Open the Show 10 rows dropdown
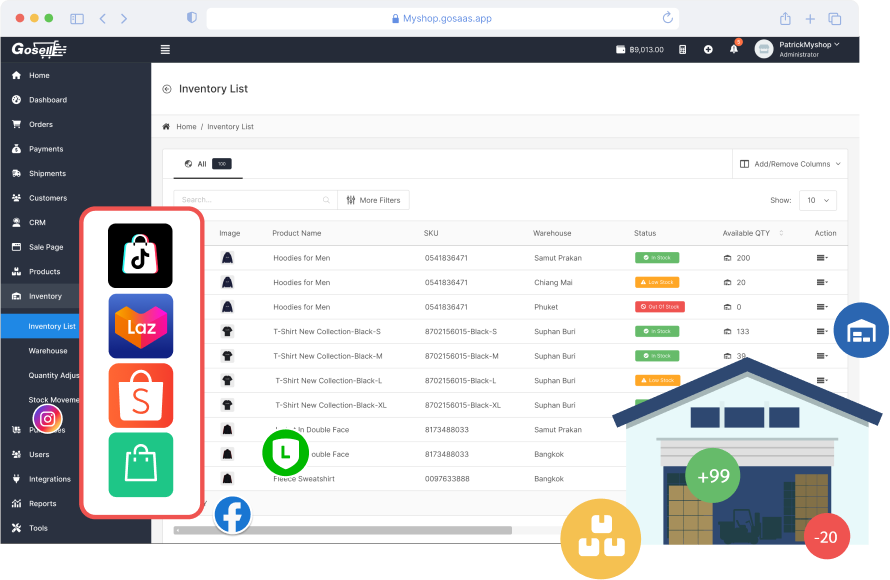 click(817, 200)
